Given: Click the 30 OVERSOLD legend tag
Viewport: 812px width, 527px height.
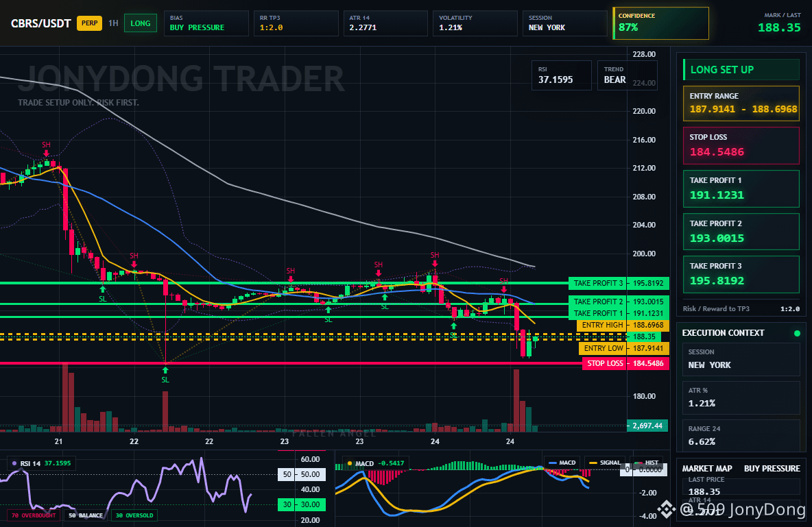Looking at the screenshot, I should coord(134,515).
